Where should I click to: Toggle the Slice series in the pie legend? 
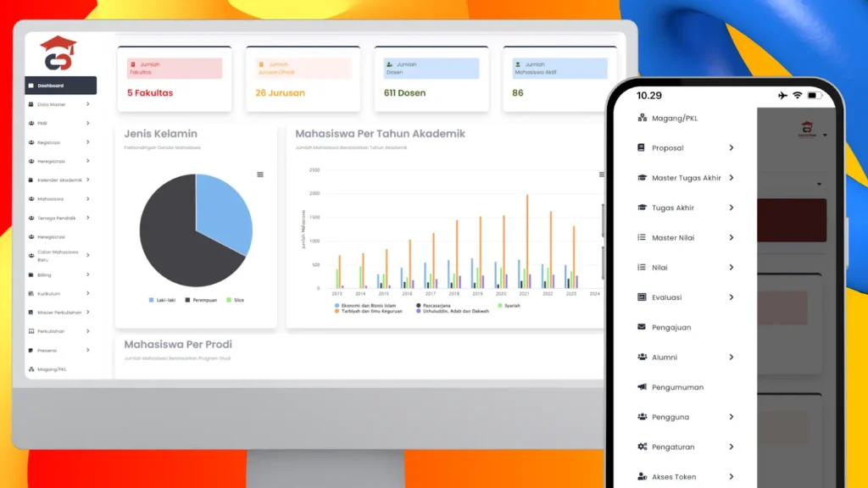click(236, 300)
